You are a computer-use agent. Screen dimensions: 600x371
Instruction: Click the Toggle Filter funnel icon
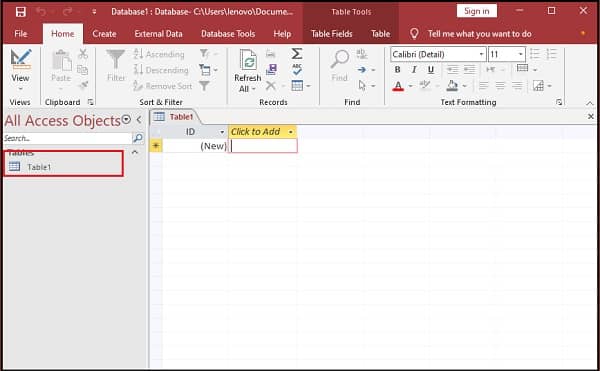click(x=205, y=86)
